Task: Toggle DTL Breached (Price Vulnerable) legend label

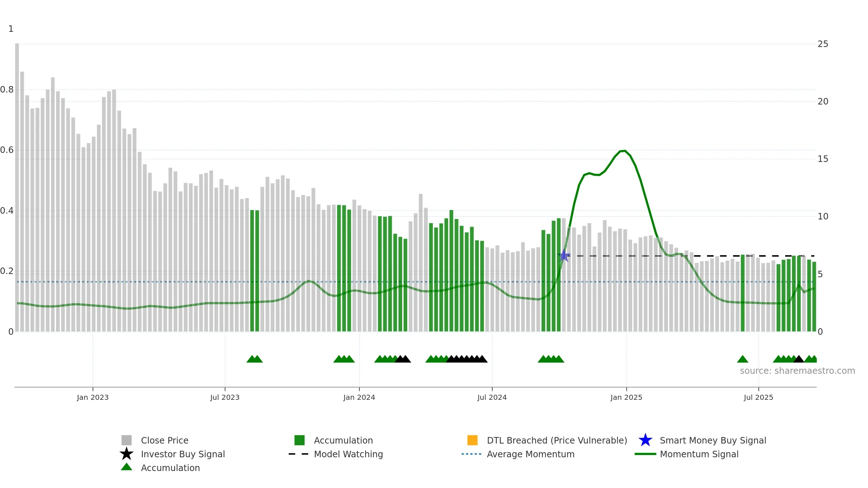Action: 557,440
